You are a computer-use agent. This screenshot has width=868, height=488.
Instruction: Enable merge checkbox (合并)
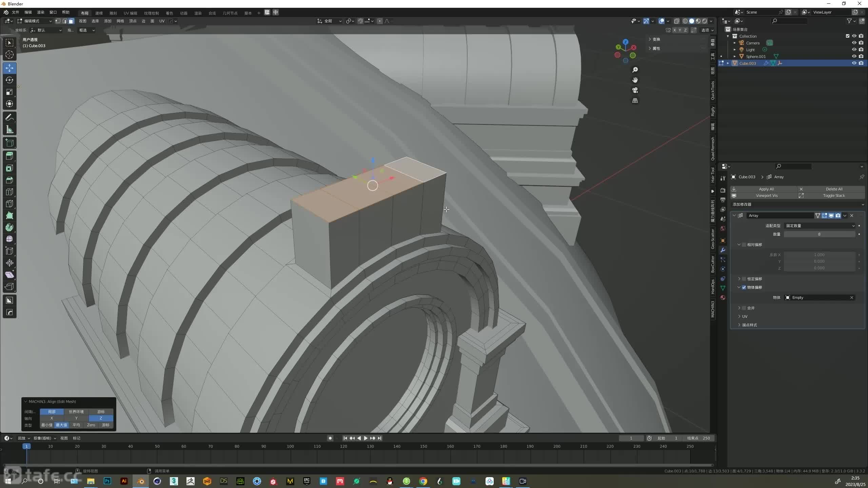pos(744,308)
